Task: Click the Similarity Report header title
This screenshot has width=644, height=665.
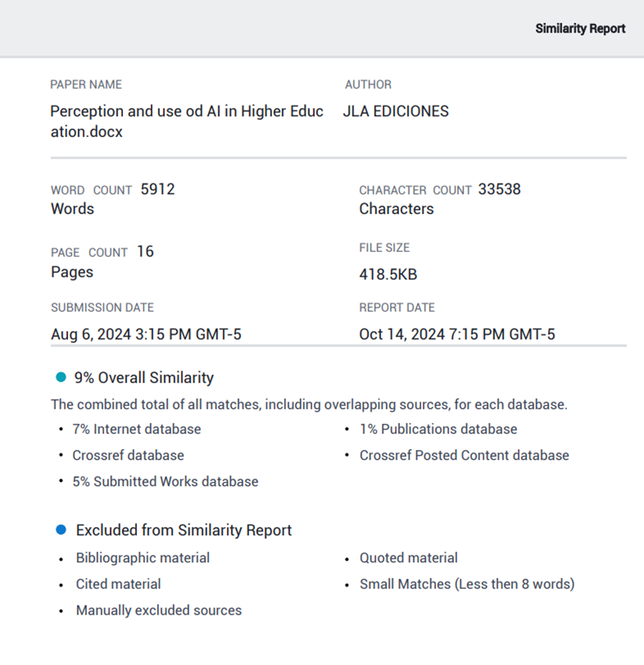Action: click(580, 29)
